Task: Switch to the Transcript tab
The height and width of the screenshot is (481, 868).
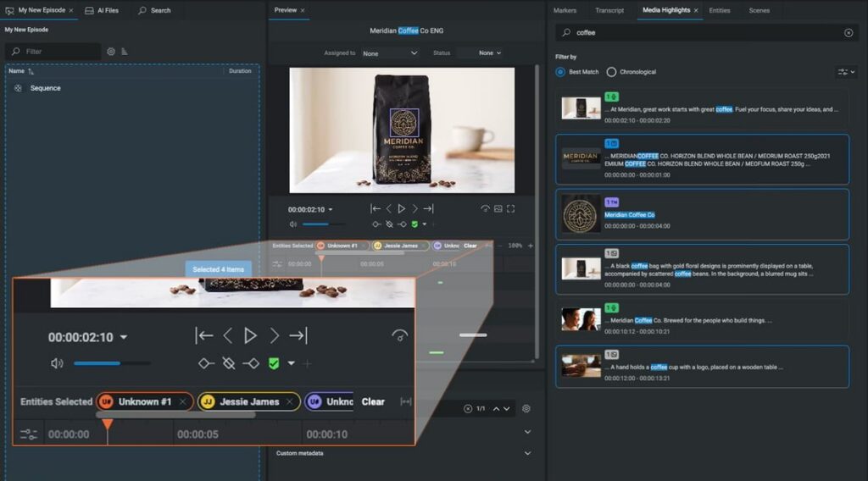Action: click(609, 10)
